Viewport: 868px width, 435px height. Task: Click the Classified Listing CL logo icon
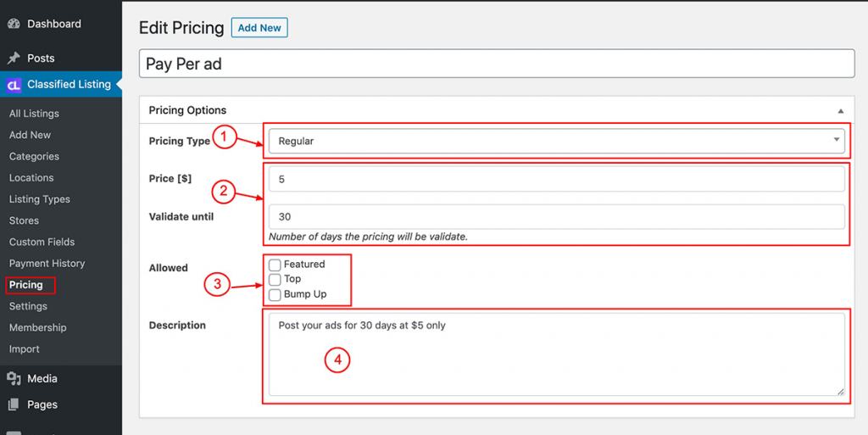click(14, 85)
